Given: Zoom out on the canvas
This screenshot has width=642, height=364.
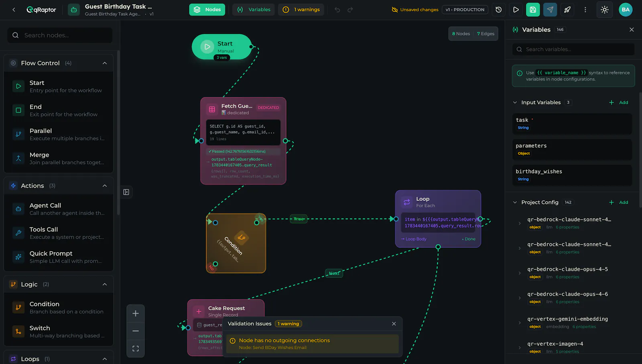Looking at the screenshot, I should pyautogui.click(x=136, y=331).
